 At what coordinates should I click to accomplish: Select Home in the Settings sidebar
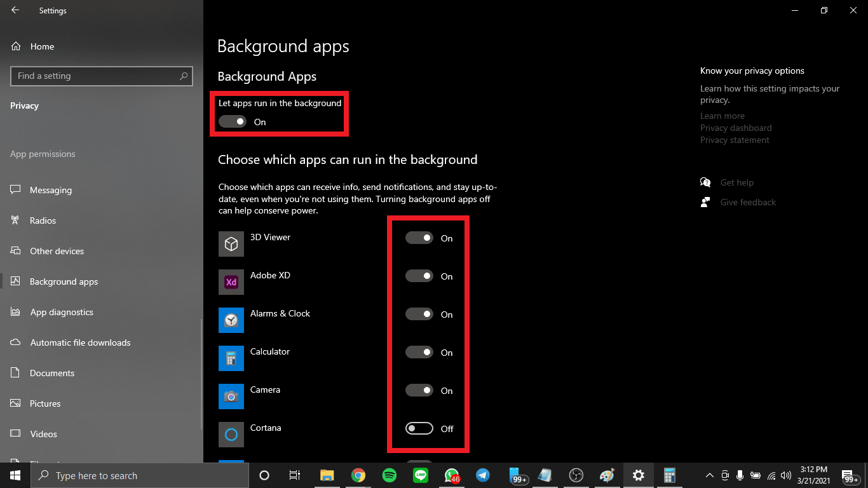pyautogui.click(x=42, y=46)
